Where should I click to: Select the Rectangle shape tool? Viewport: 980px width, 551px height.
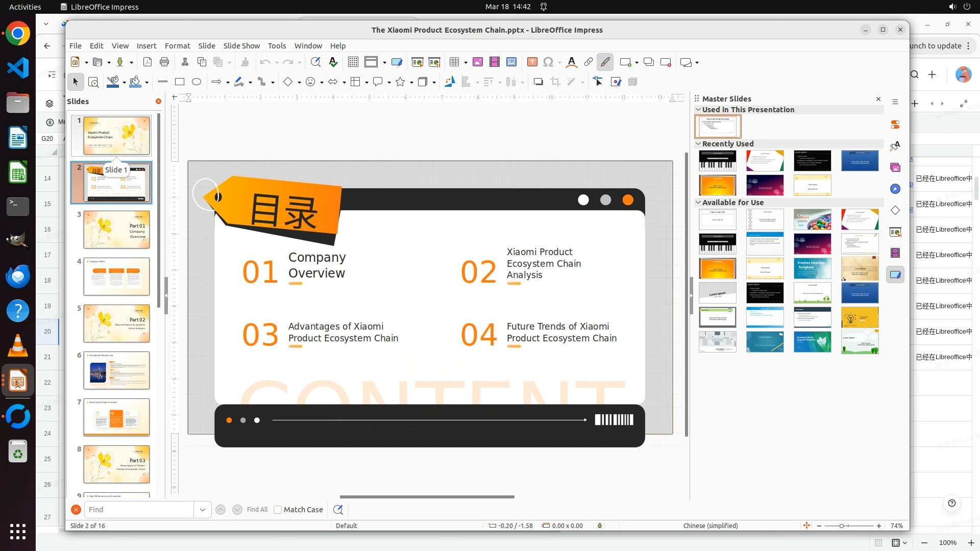[180, 82]
